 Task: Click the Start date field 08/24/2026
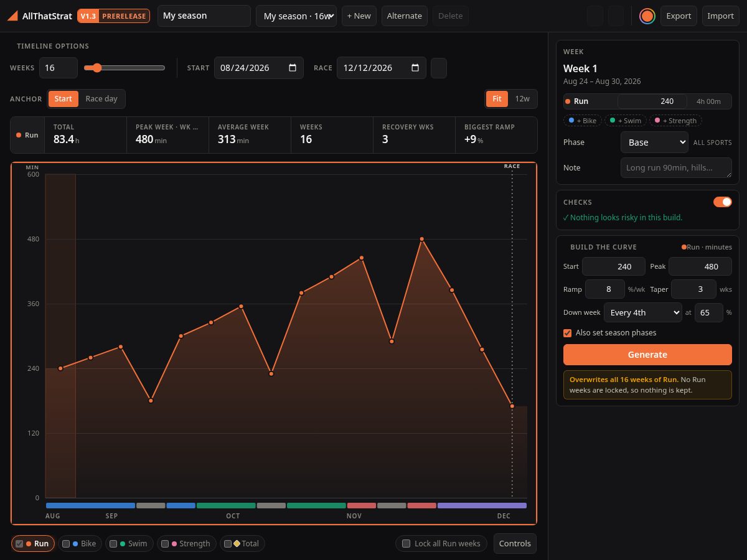[x=259, y=68]
